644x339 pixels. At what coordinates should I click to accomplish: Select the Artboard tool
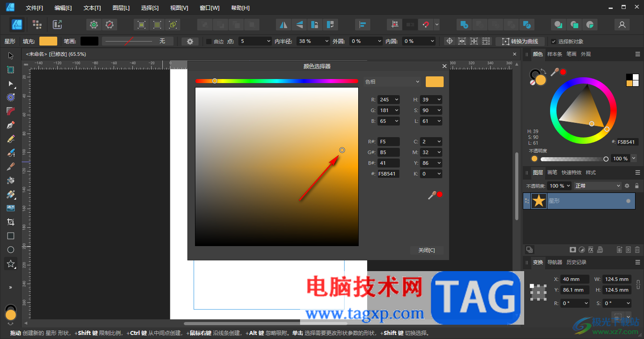point(11,70)
